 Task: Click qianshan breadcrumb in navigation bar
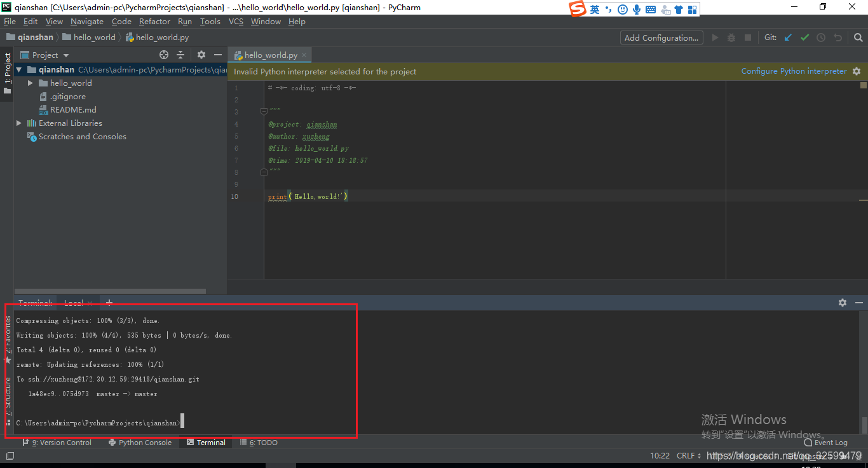(x=30, y=38)
